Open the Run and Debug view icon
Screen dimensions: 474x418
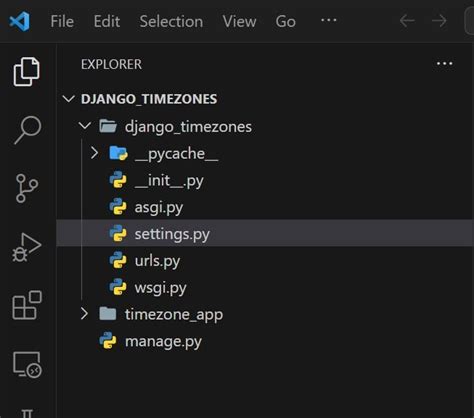[x=27, y=247]
